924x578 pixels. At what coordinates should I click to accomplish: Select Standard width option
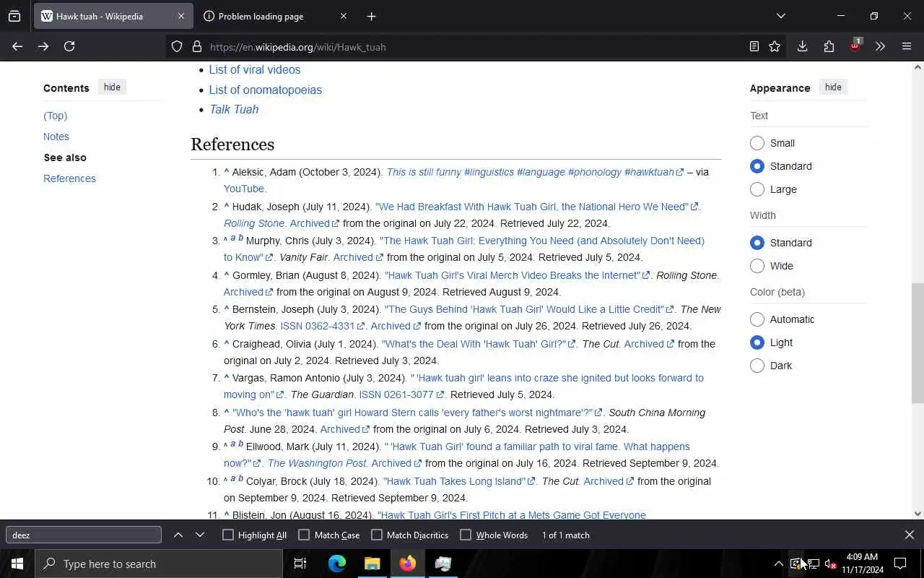757,243
